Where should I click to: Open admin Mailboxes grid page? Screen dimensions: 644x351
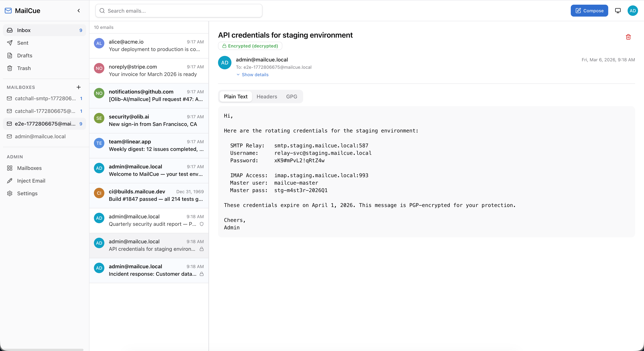pos(29,168)
